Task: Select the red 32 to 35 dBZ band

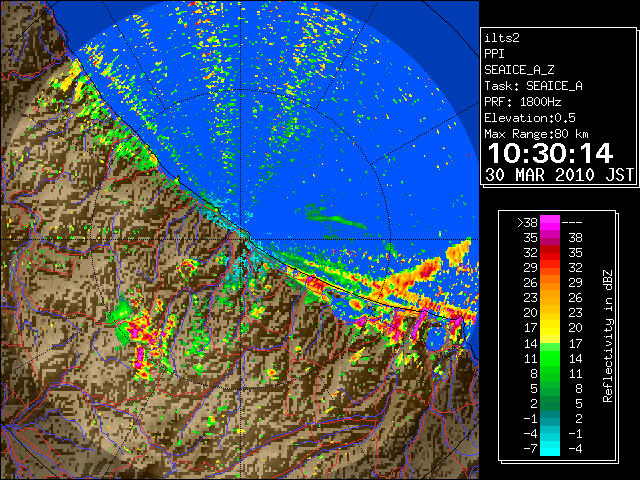Action: 549,253
